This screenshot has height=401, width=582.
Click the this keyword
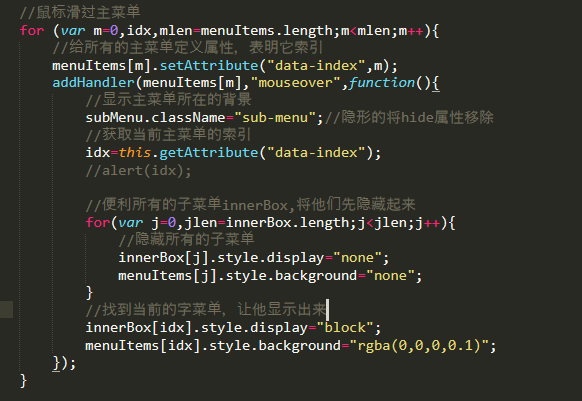pyautogui.click(x=135, y=153)
